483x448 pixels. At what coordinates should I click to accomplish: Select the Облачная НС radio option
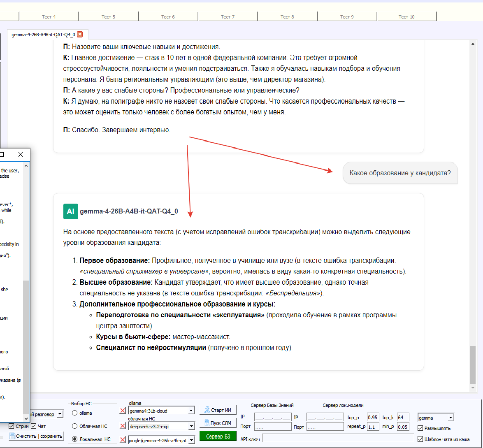[x=74, y=426]
